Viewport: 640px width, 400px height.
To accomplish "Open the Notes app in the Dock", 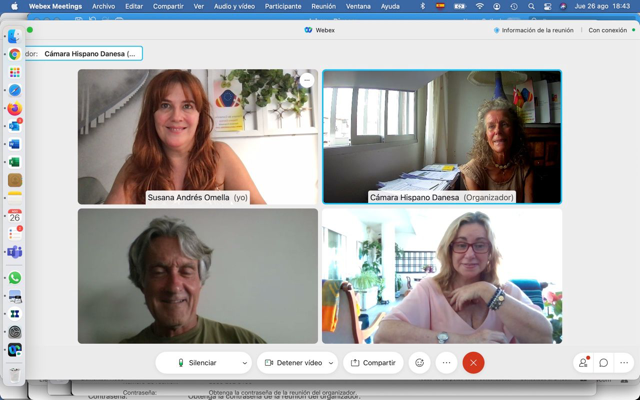I will pyautogui.click(x=15, y=198).
